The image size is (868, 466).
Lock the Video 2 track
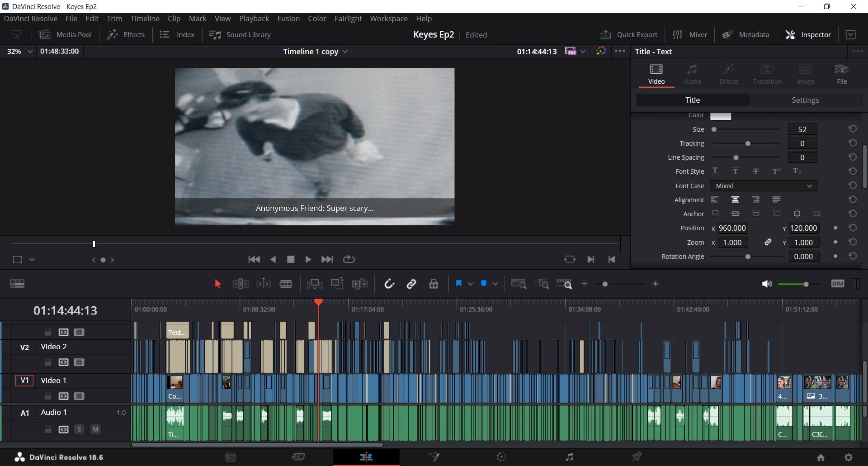tap(47, 362)
